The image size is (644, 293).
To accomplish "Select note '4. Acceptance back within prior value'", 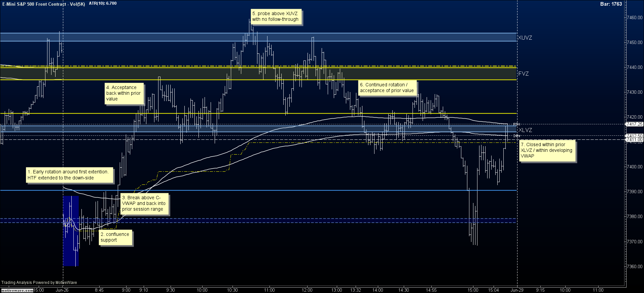I will pyautogui.click(x=124, y=93).
